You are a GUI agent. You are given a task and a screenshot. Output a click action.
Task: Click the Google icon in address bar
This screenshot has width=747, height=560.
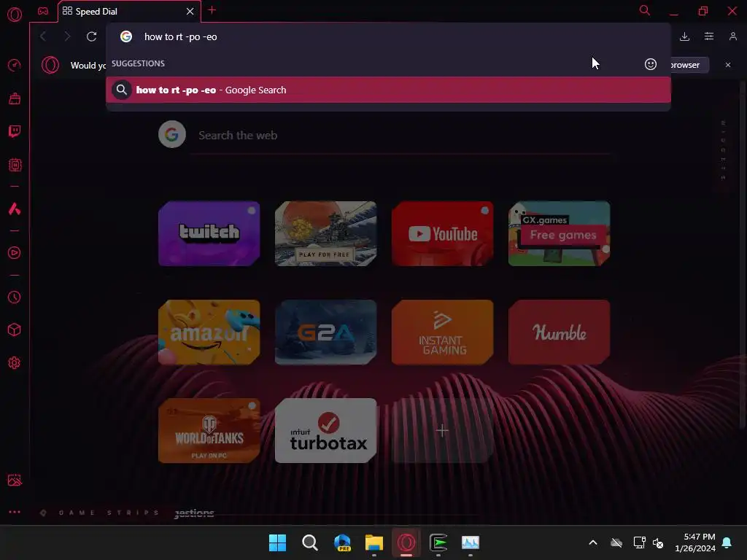pos(125,36)
